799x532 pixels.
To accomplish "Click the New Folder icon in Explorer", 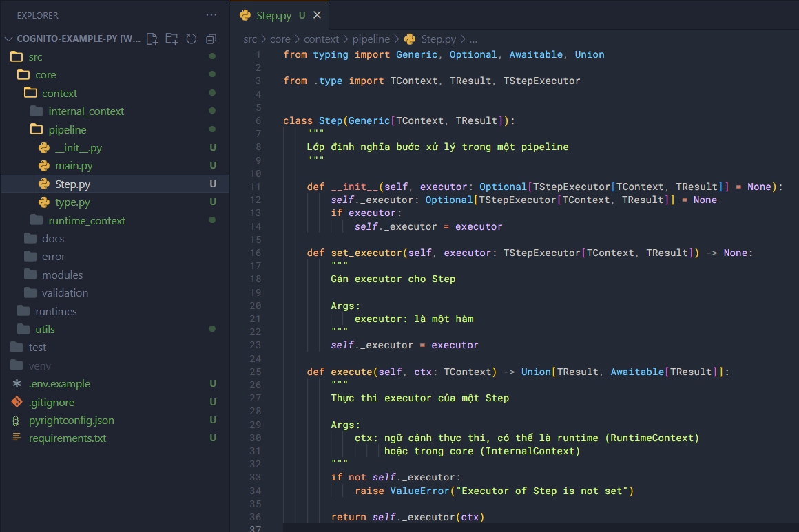I will 172,39.
